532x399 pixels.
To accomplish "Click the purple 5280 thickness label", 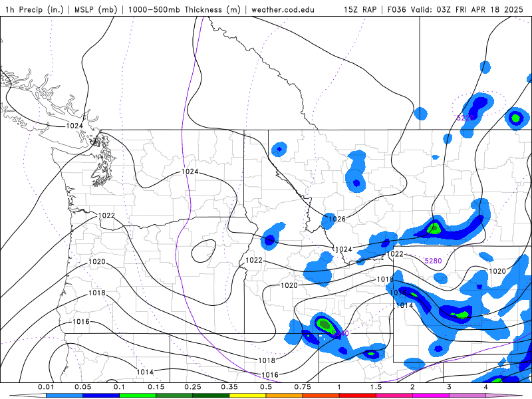I will [434, 261].
